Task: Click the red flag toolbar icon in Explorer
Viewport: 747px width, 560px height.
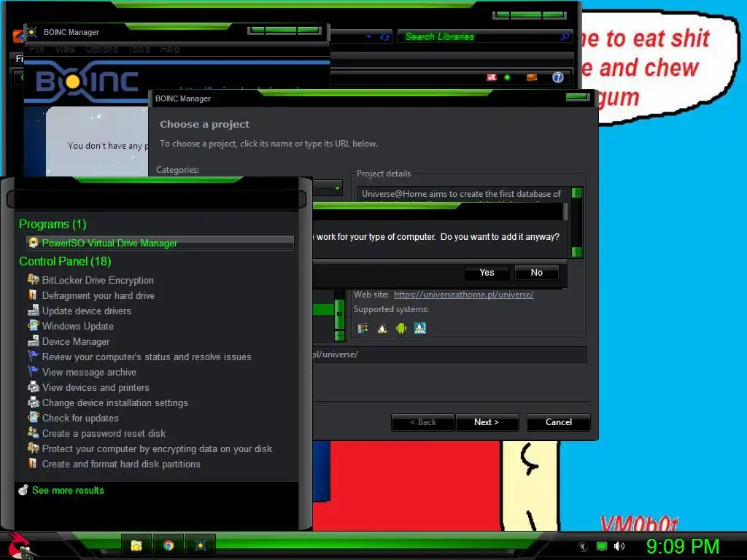Action: [x=492, y=77]
